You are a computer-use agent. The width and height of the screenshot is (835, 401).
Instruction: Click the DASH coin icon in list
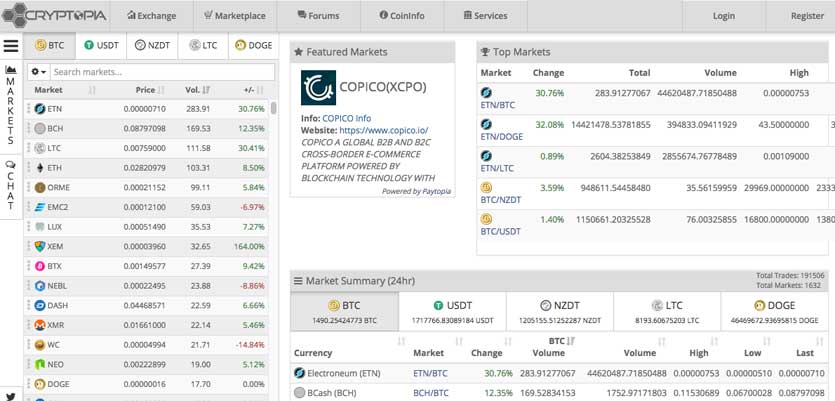click(x=40, y=305)
